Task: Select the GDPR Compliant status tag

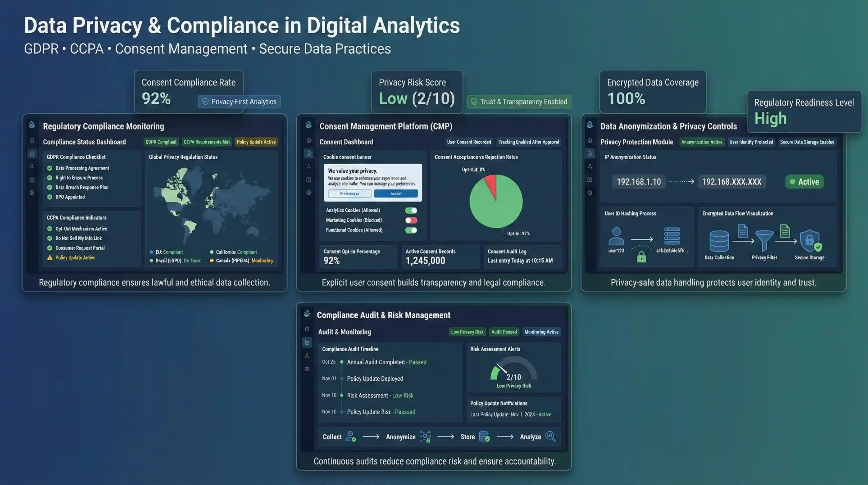Action: tap(161, 142)
